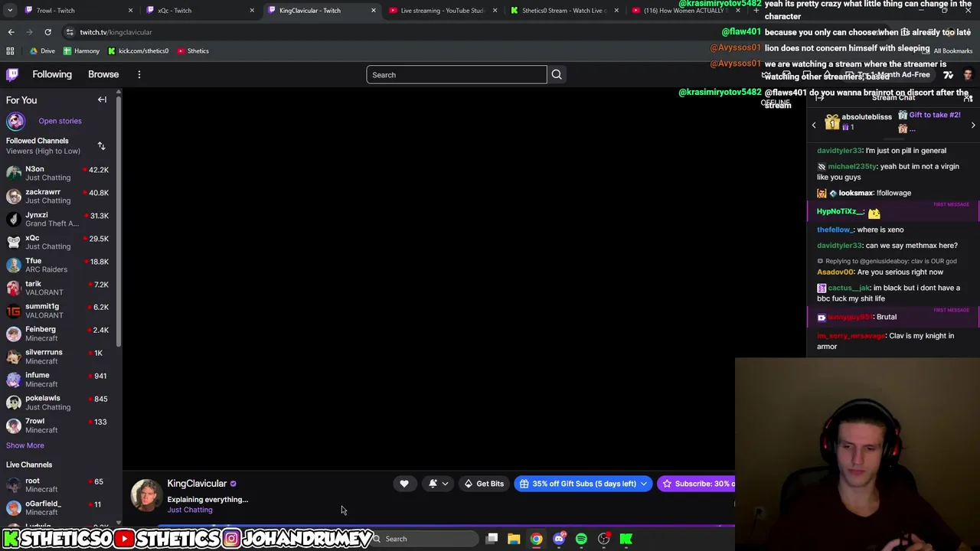Click the Get Bits button
The width and height of the screenshot is (980, 551).
point(484,484)
